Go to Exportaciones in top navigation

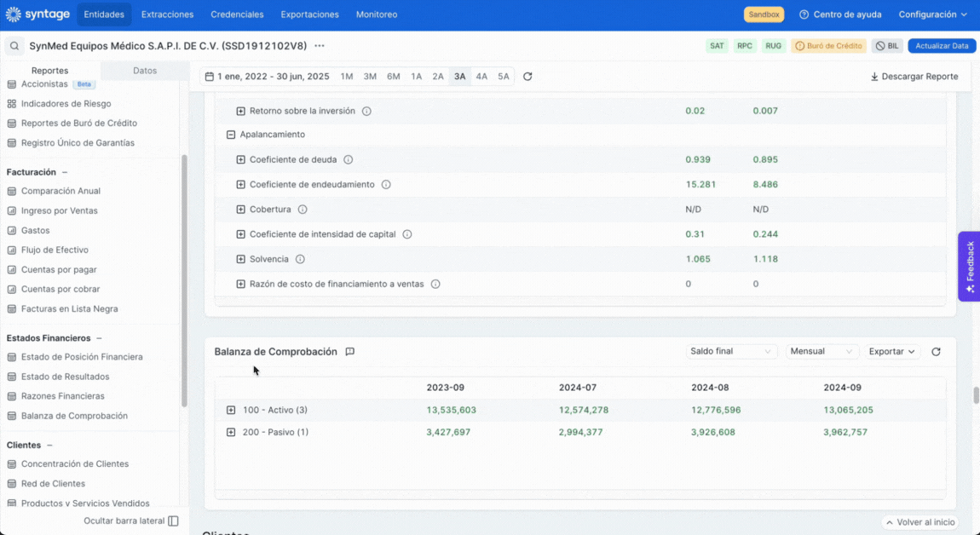(310, 14)
